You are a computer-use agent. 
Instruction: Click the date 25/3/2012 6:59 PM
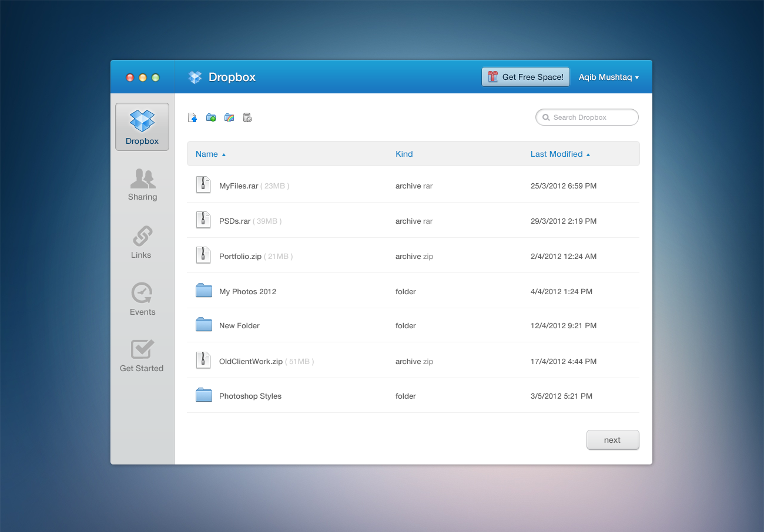(564, 186)
